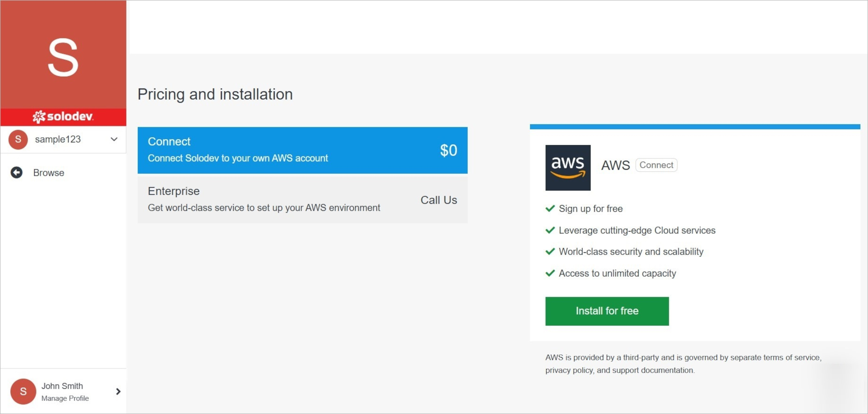Click the sample123 account avatar
This screenshot has height=414, width=868.
[18, 139]
